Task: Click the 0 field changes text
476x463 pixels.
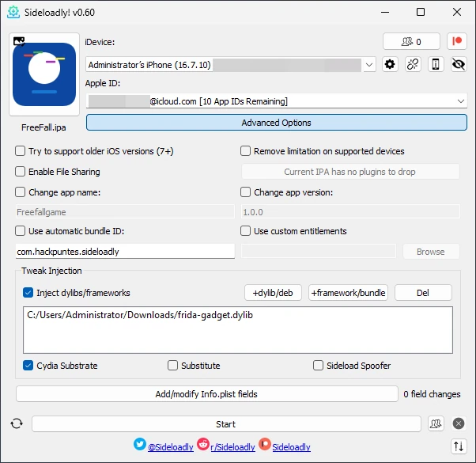Action: pos(432,394)
